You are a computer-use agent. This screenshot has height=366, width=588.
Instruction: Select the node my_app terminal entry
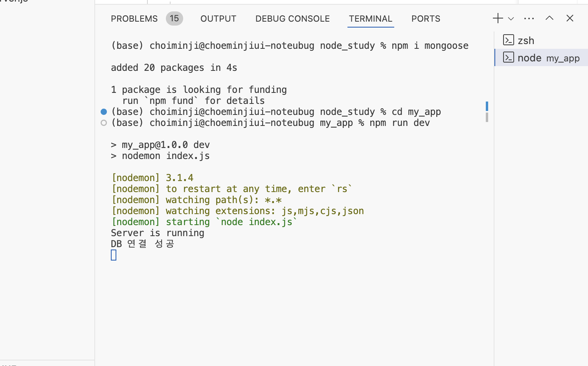[541, 57]
